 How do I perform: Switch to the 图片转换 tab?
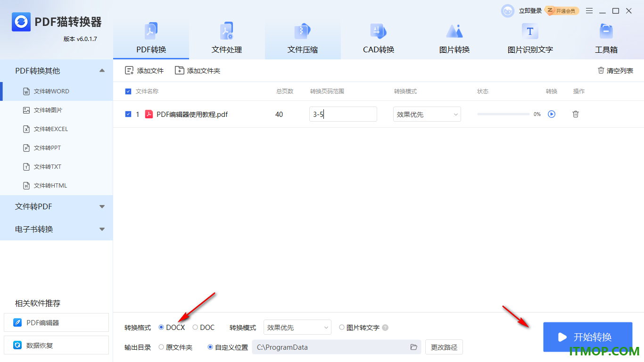(x=454, y=39)
